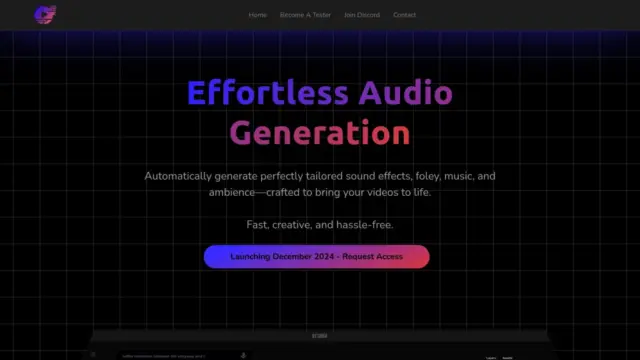Click the microphone icon in the preview
The image size is (640, 360).
pos(243,356)
